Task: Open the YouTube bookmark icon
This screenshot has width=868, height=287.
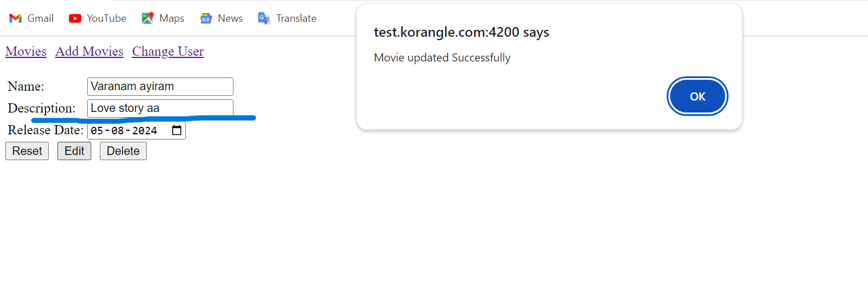Action: [75, 18]
